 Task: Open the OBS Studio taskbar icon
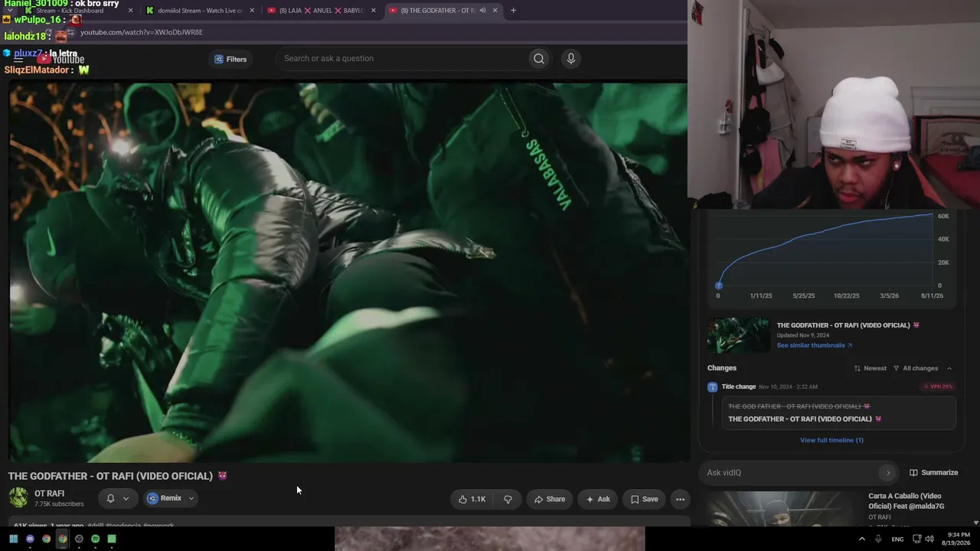coord(79,539)
